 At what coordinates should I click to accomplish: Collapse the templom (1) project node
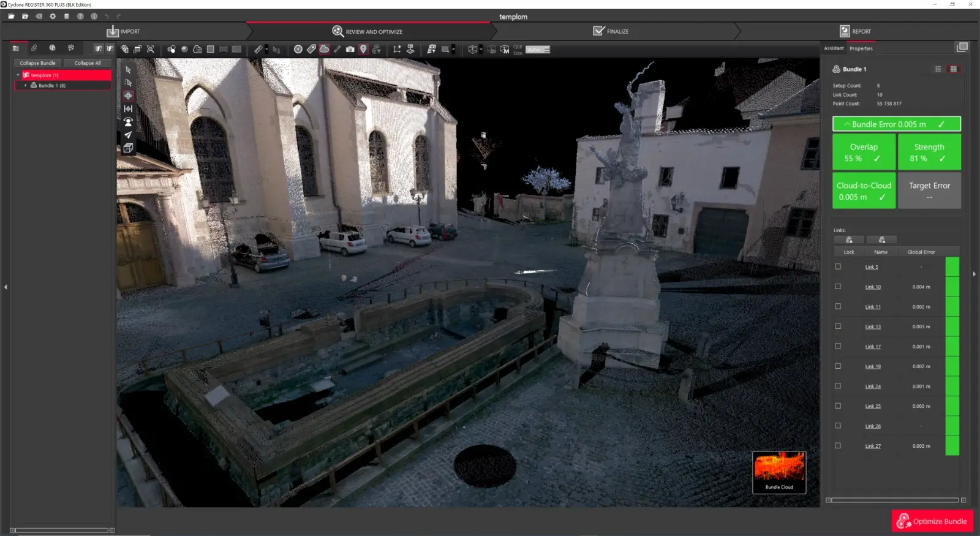click(x=18, y=75)
